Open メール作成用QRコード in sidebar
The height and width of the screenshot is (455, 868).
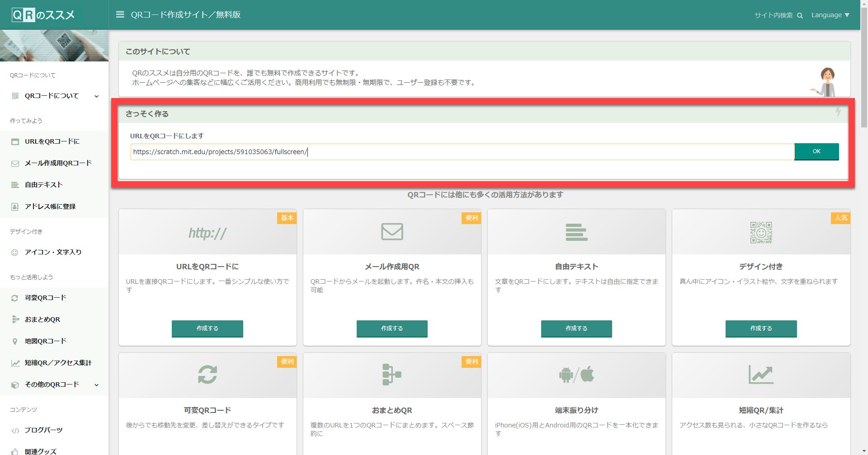(x=58, y=163)
